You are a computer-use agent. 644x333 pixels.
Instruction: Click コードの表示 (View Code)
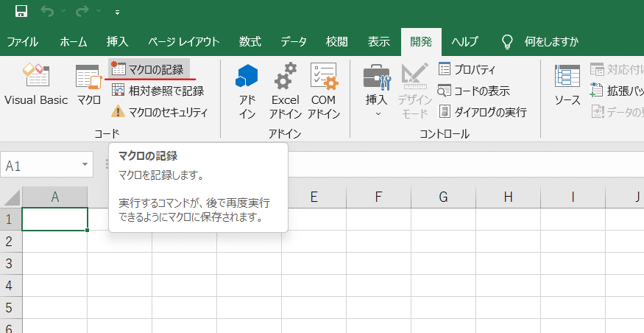[x=474, y=91]
